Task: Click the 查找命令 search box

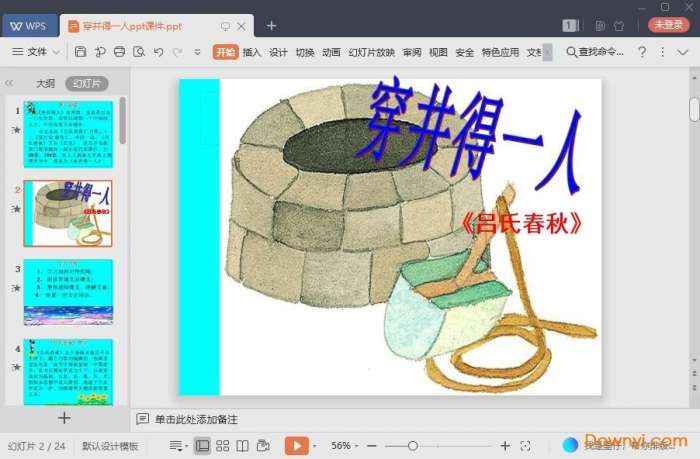Action: tap(595, 52)
